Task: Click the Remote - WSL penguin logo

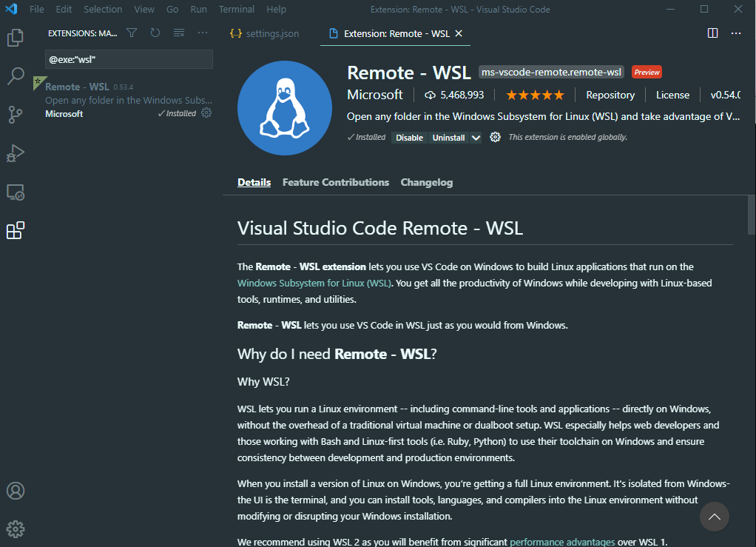Action: click(285, 108)
